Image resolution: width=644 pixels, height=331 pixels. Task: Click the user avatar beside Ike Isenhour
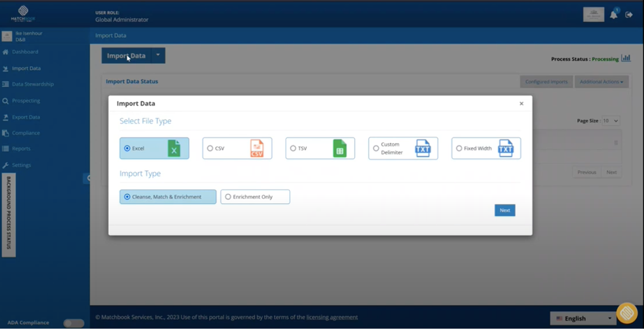click(x=7, y=36)
